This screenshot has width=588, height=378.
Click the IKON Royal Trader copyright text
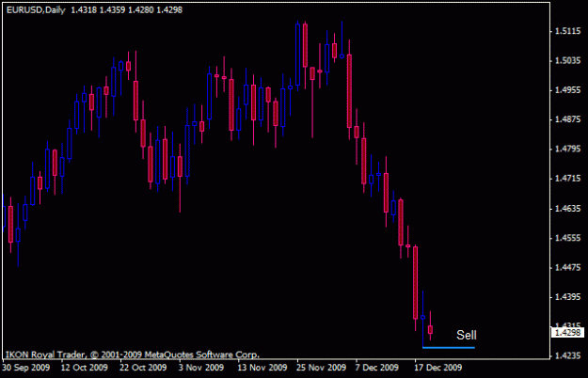click(132, 354)
